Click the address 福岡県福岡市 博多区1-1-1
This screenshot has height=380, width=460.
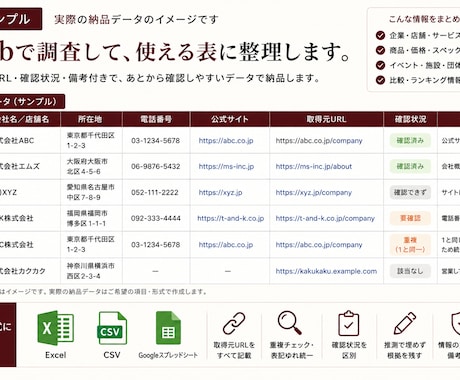click(87, 218)
